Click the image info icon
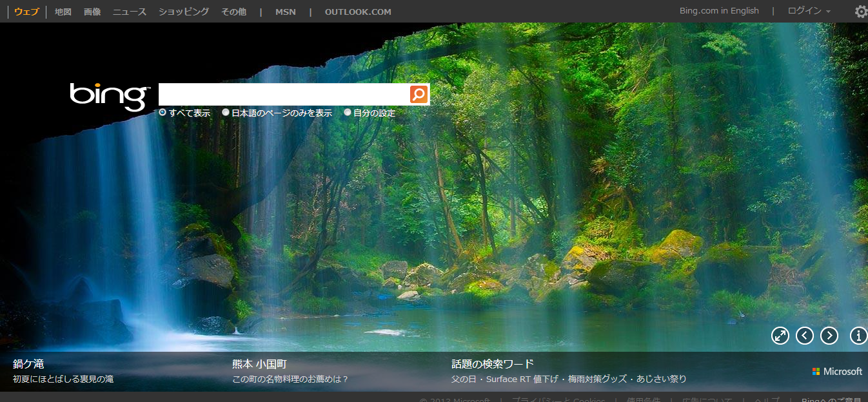The image size is (868, 402). 858,336
